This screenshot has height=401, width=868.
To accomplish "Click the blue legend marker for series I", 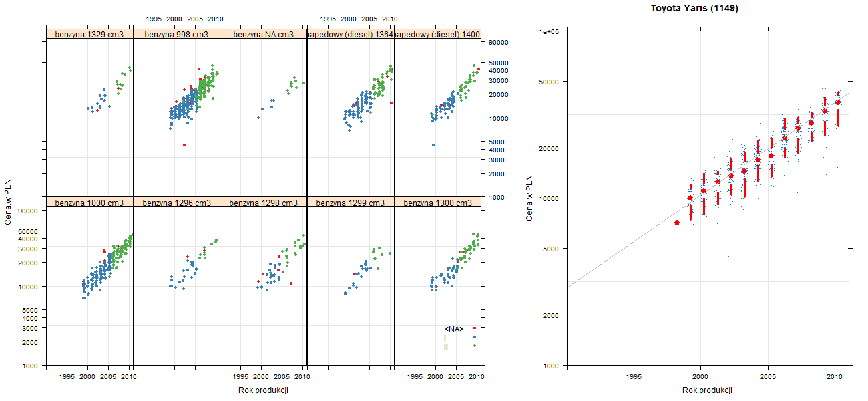I will coord(474,337).
